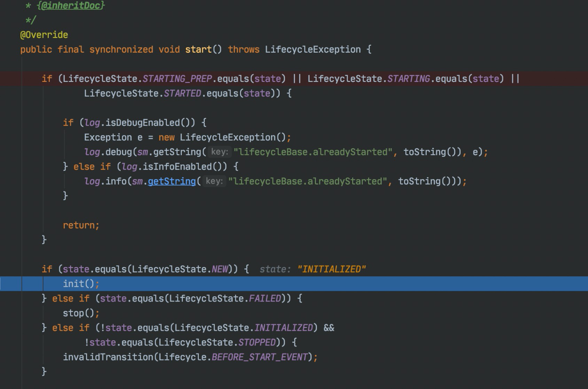588x389 pixels.
Task: Click the LifecycleState.NEW constant
Action: pyautogui.click(x=220, y=269)
